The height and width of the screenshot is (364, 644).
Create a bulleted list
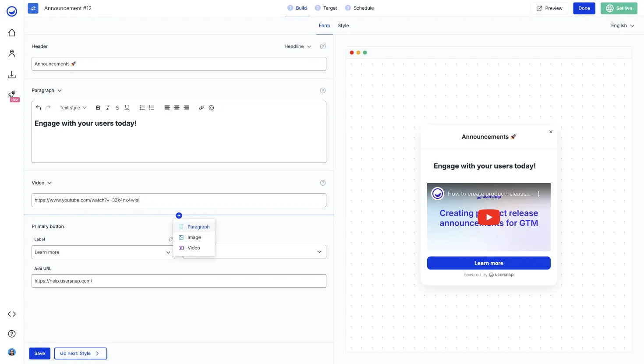pyautogui.click(x=142, y=107)
